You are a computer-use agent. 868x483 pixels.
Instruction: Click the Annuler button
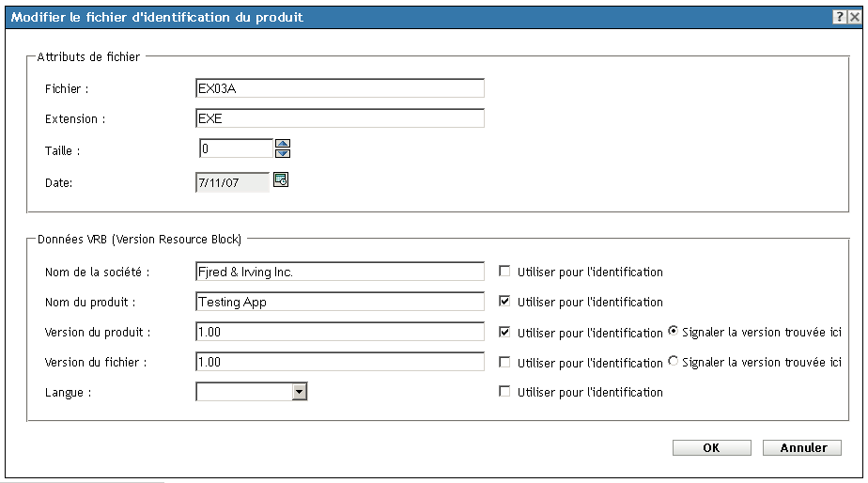[801, 448]
